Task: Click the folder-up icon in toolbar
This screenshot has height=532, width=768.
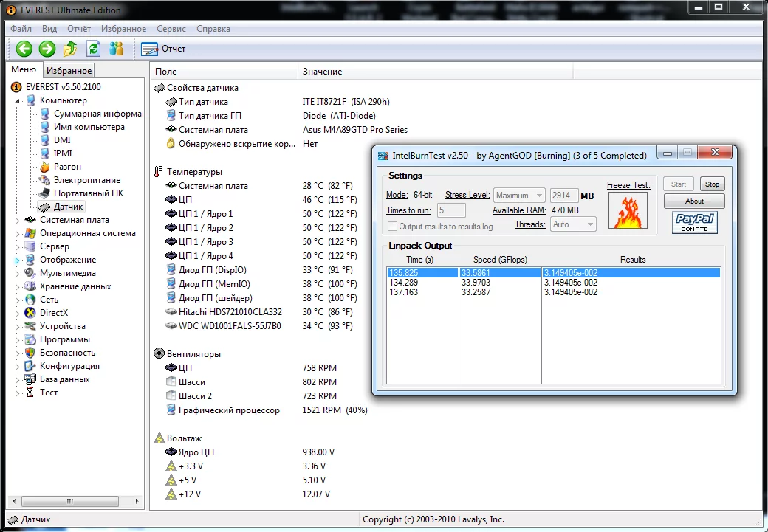Action: pos(70,49)
